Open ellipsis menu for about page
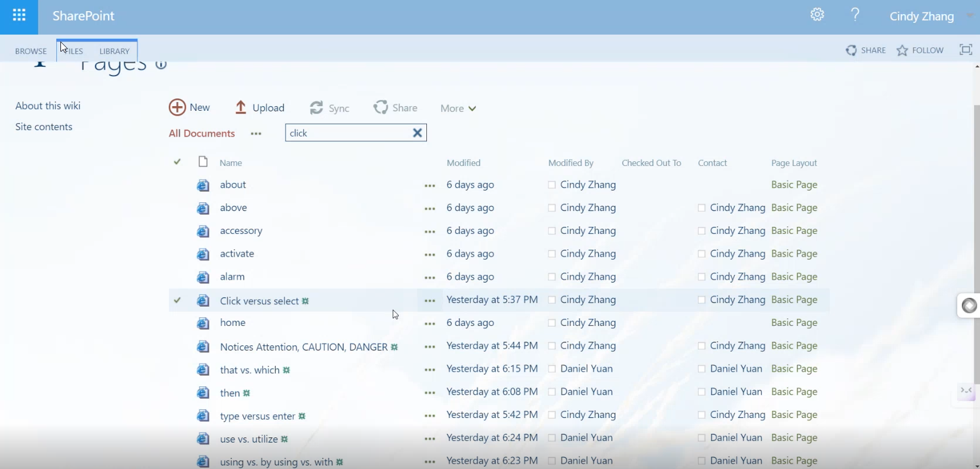This screenshot has width=980, height=469. (430, 186)
